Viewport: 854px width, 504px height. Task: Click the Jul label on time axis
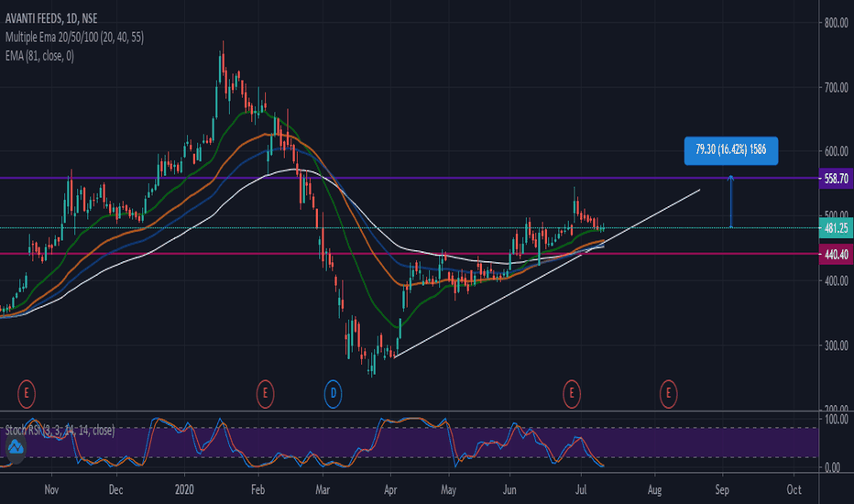coord(581,489)
